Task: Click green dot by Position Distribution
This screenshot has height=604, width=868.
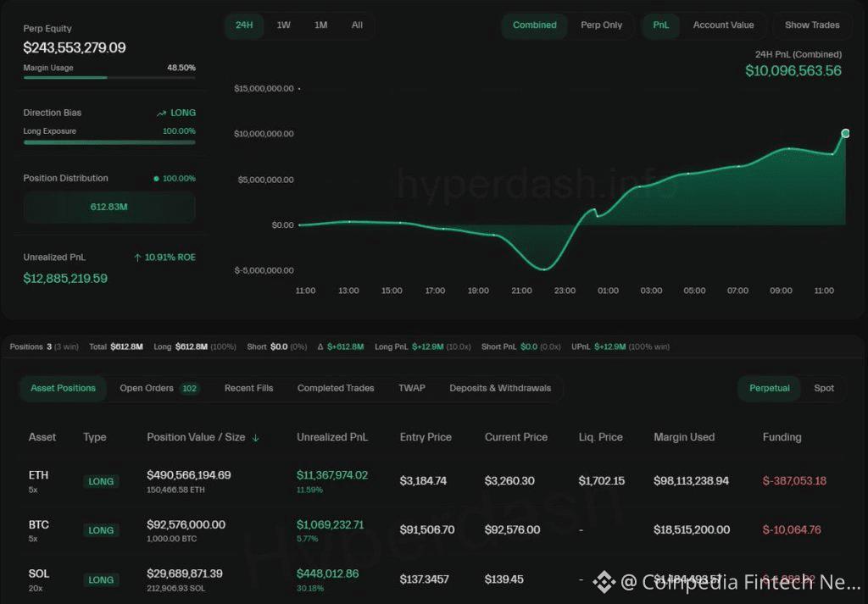Action: tap(156, 179)
